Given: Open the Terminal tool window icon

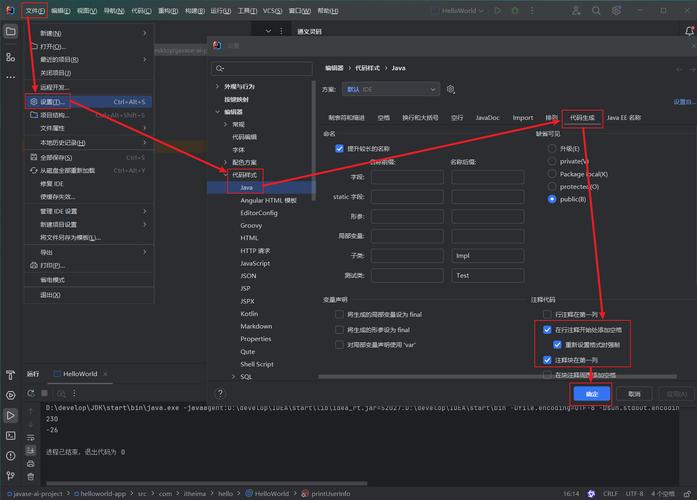Looking at the screenshot, I should click(x=10, y=435).
